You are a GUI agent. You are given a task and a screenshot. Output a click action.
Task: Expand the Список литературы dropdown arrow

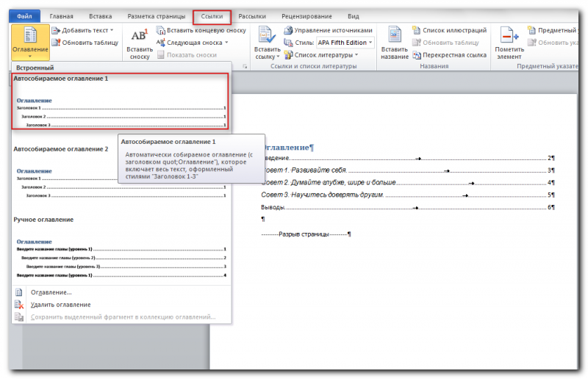coord(356,55)
